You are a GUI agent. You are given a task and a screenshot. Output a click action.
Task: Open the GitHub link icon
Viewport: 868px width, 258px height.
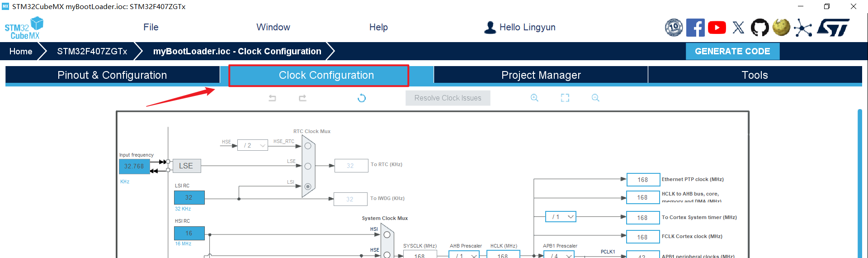pyautogui.click(x=759, y=28)
